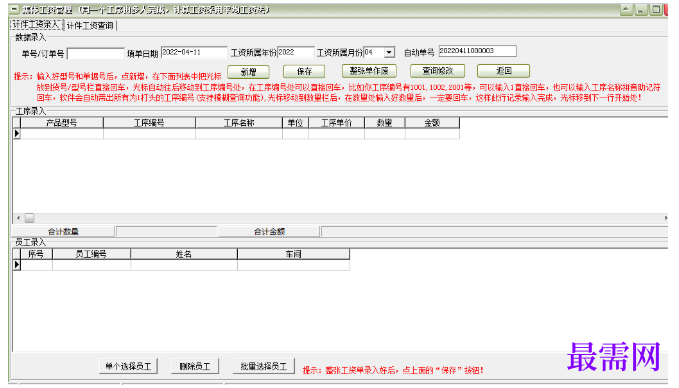Click the 批量选择员工 button
Image resolution: width=679 pixels, height=388 pixels.
click(263, 366)
